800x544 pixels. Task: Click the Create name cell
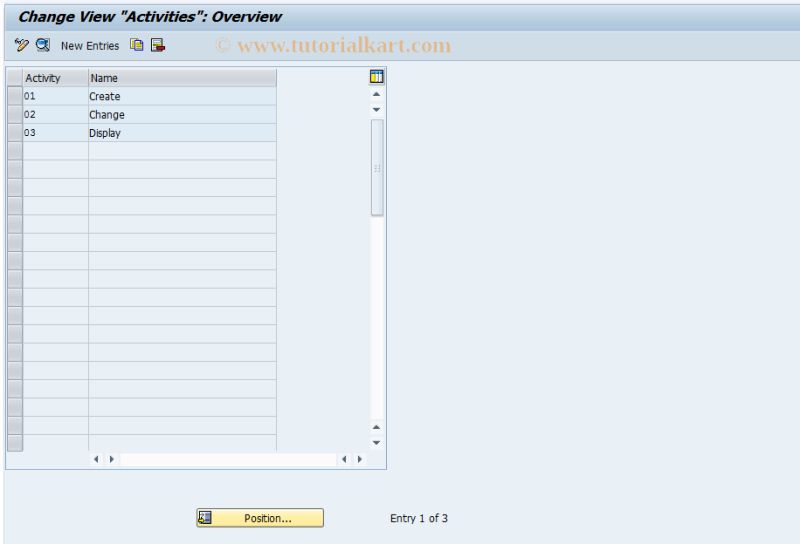(x=183, y=96)
